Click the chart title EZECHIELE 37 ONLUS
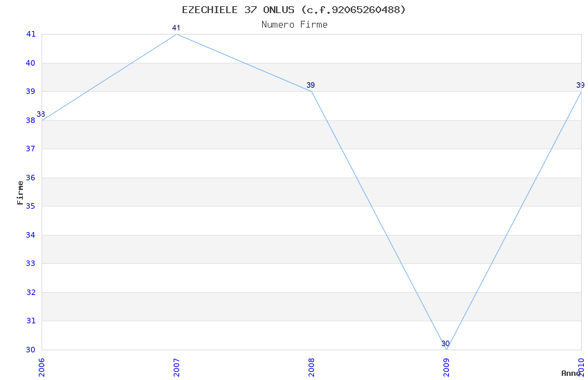This screenshot has width=588, height=380. tap(293, 10)
